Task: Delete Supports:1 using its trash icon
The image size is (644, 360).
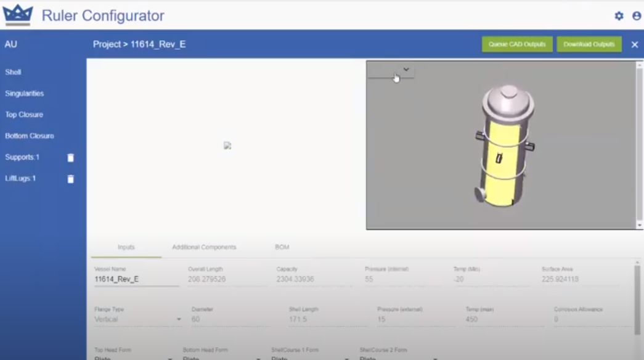Action: click(x=71, y=158)
